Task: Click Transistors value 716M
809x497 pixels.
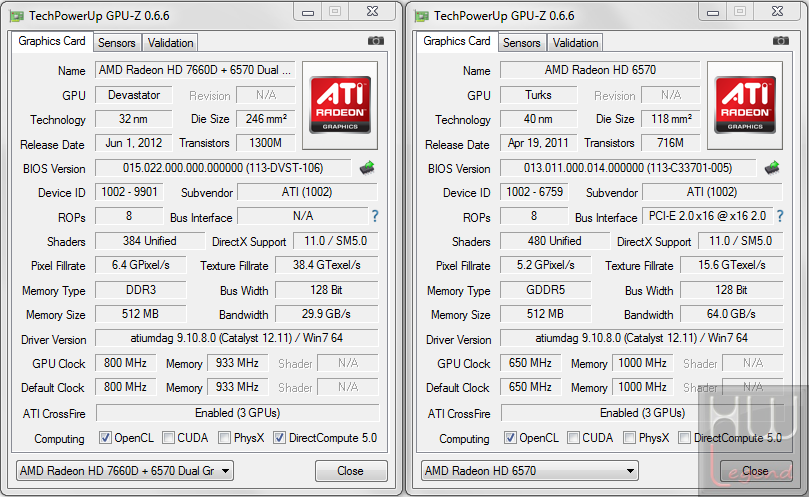Action: 671,143
